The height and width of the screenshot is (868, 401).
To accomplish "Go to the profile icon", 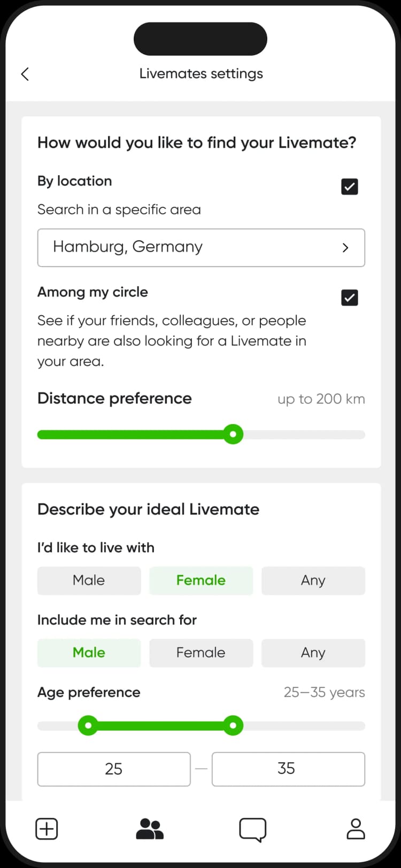I will click(356, 829).
